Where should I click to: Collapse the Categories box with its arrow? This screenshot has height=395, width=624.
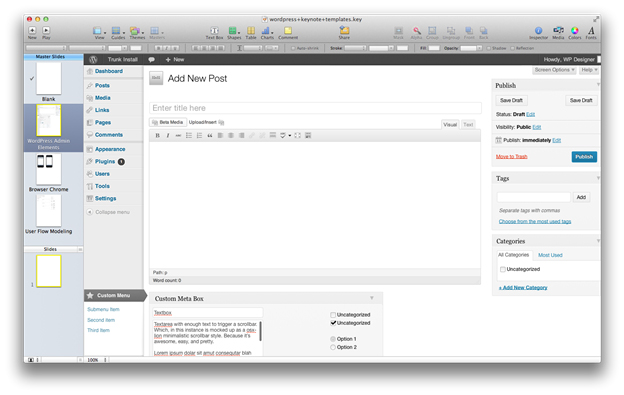(598, 241)
